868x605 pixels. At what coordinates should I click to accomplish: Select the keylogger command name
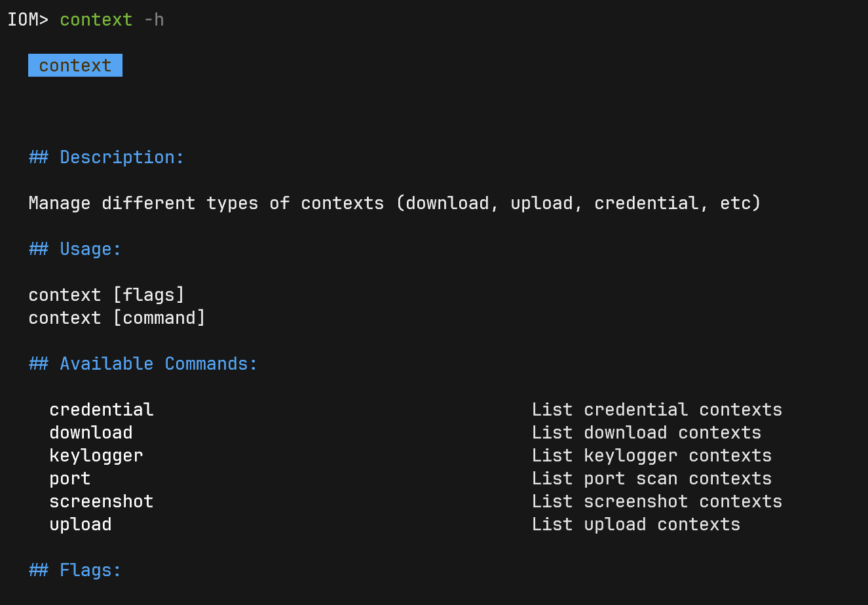(x=96, y=456)
